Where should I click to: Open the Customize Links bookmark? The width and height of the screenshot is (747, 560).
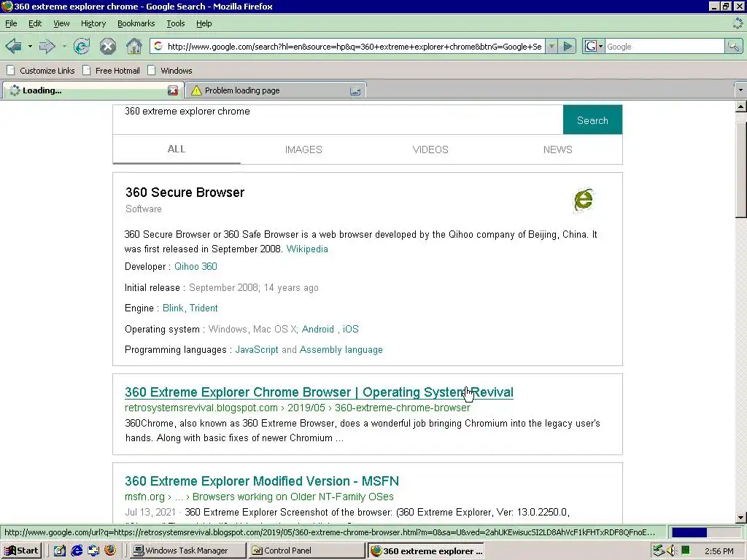coord(41,71)
